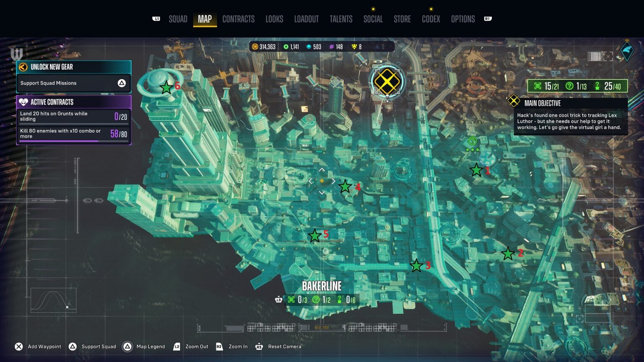Open the Options tab

[x=463, y=19]
